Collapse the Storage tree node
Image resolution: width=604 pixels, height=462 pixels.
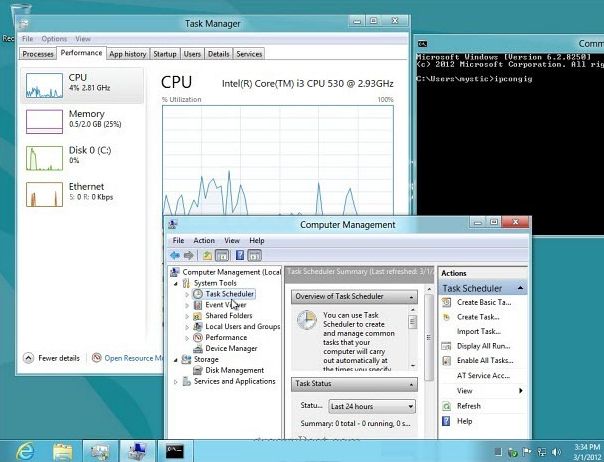(x=176, y=360)
